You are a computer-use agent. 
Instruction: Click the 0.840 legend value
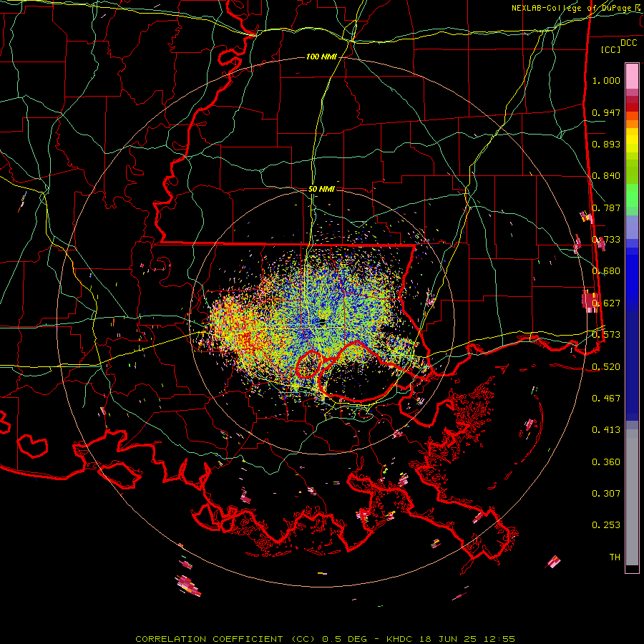(x=606, y=176)
